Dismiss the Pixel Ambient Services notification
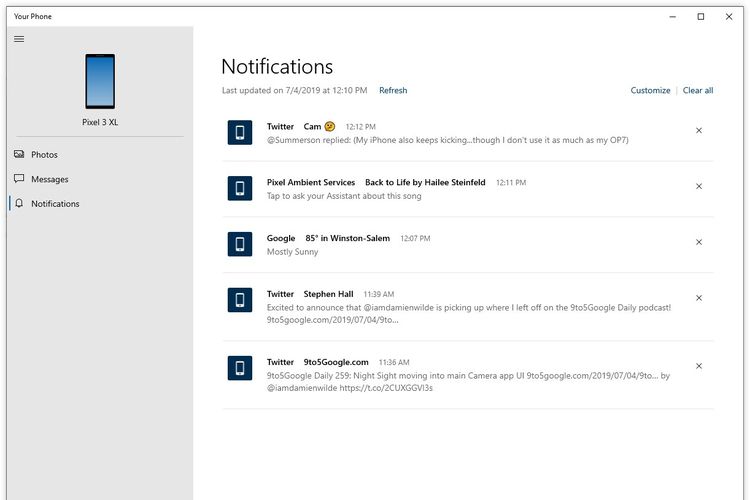The width and height of the screenshot is (750, 500). (x=699, y=186)
